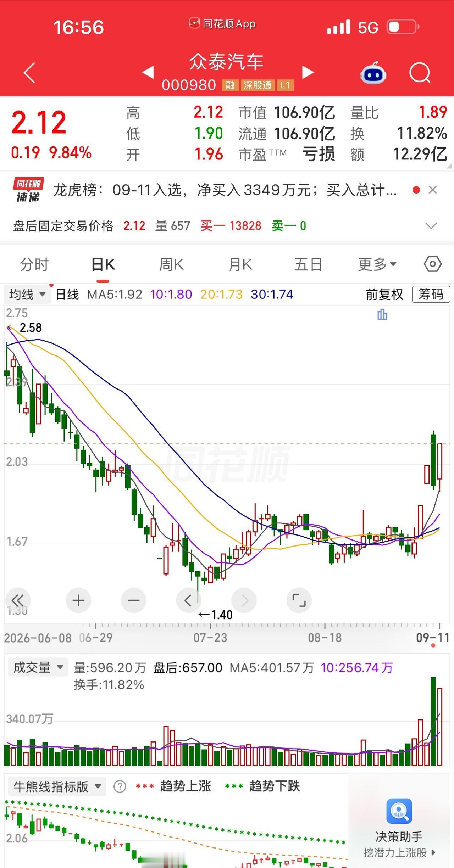Image resolution: width=454 pixels, height=868 pixels.
Task: Tap the blue 30:1.74 moving average label
Action: 272,294
